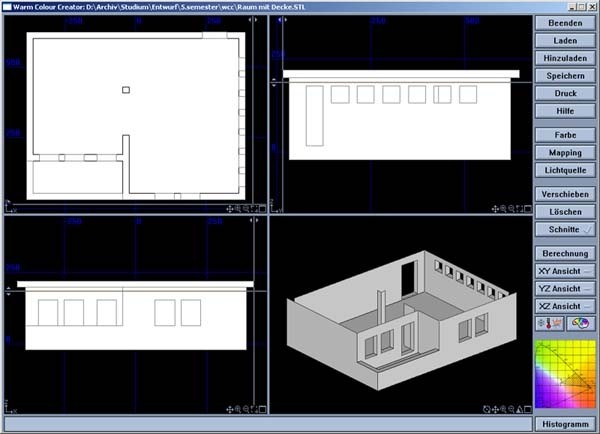Click the pan icon in top-left viewport

[x=230, y=209]
